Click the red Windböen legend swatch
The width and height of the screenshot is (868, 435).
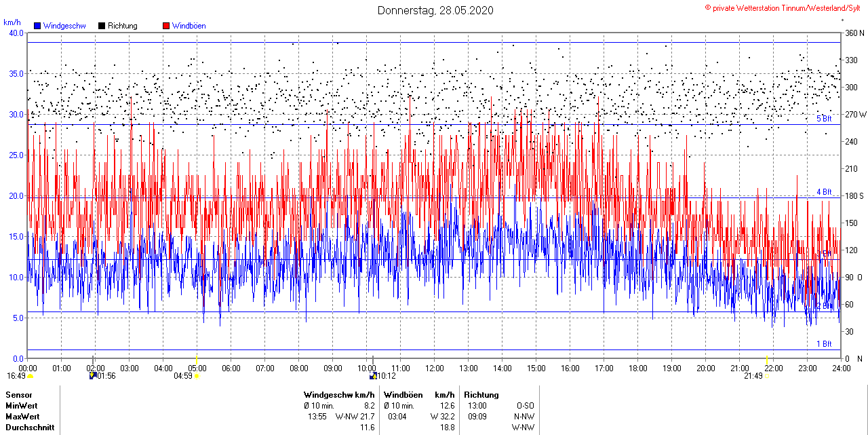coord(166,26)
